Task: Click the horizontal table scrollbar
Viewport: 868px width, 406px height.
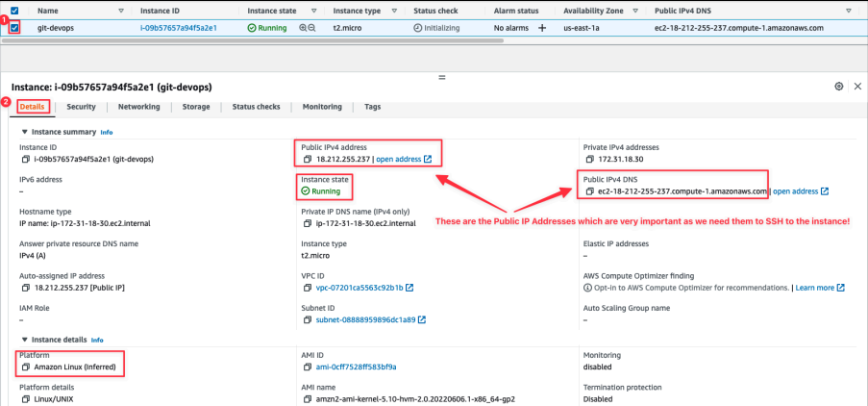Action: click(252, 40)
